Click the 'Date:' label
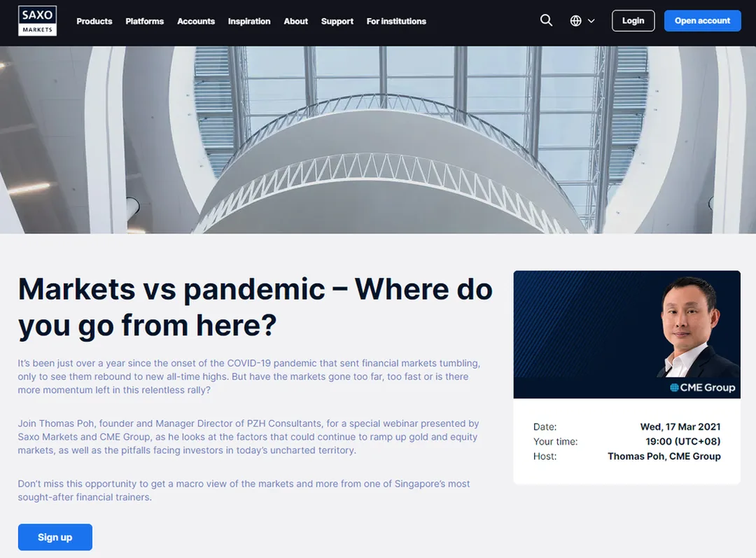 pos(545,427)
